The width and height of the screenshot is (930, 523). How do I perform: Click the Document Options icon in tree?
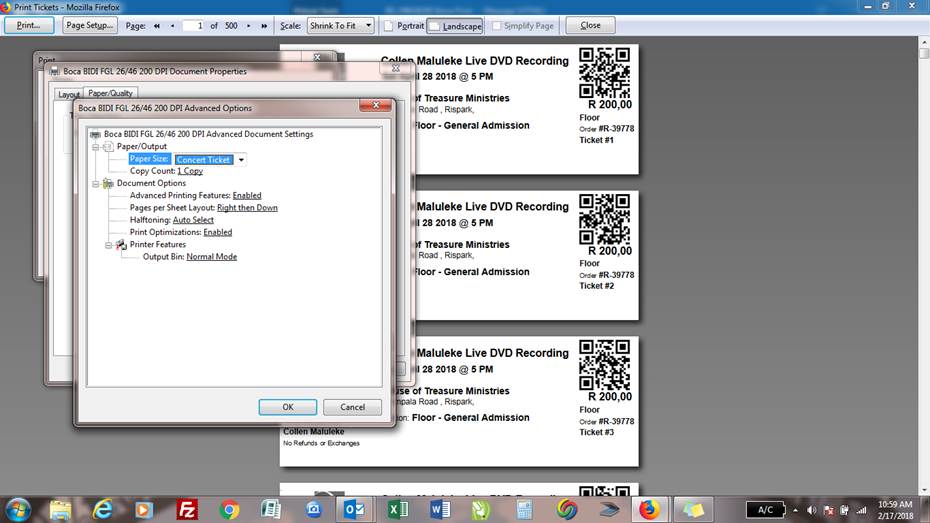coord(108,183)
